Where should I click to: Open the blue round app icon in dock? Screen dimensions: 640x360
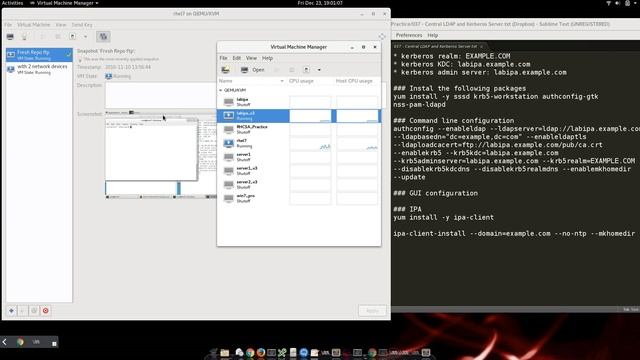pos(304,353)
